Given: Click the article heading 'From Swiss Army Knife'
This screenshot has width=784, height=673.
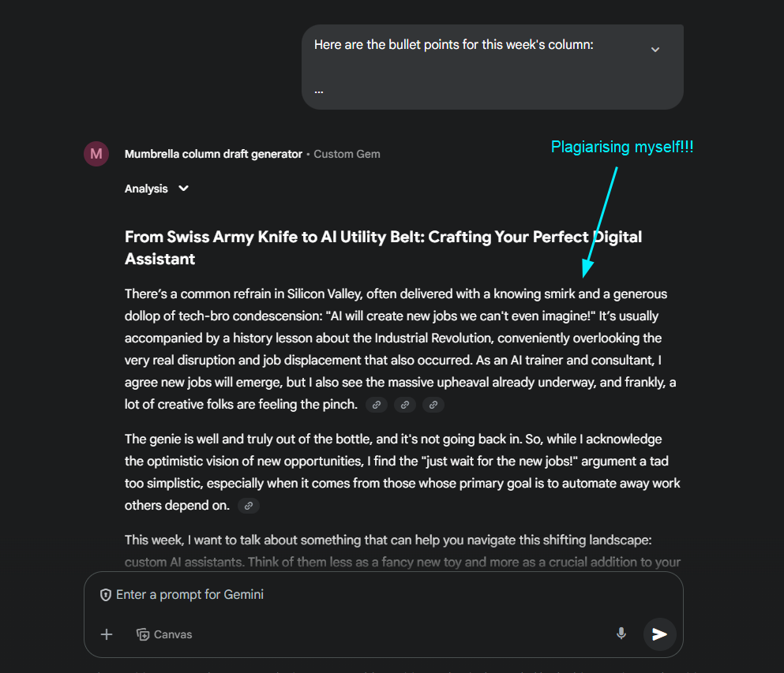Looking at the screenshot, I should pos(383,248).
